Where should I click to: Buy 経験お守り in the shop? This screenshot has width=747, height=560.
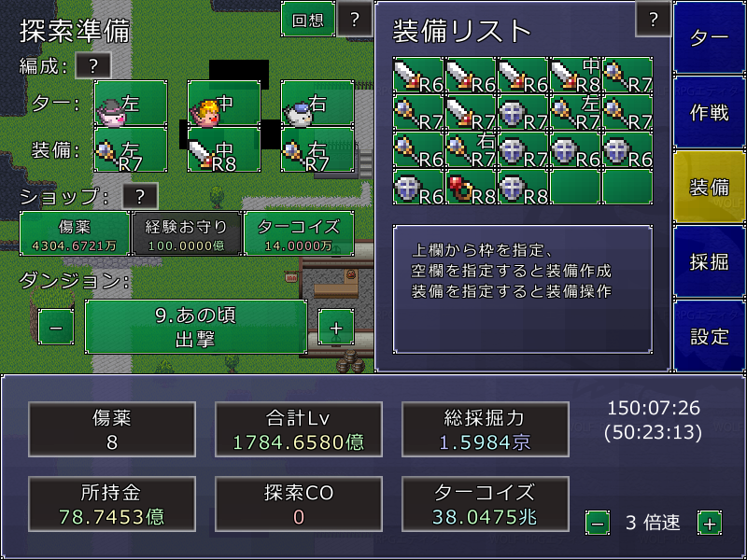(x=187, y=233)
